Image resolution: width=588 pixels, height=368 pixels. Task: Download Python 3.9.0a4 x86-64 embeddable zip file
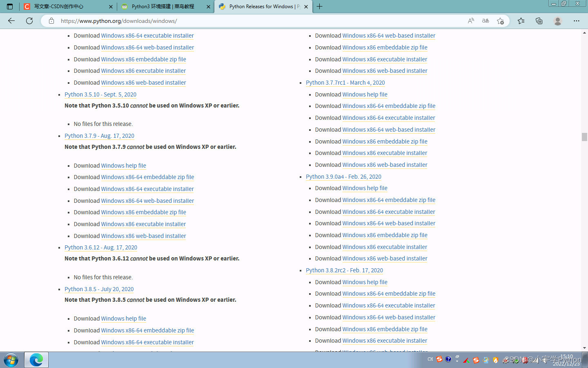[389, 200]
